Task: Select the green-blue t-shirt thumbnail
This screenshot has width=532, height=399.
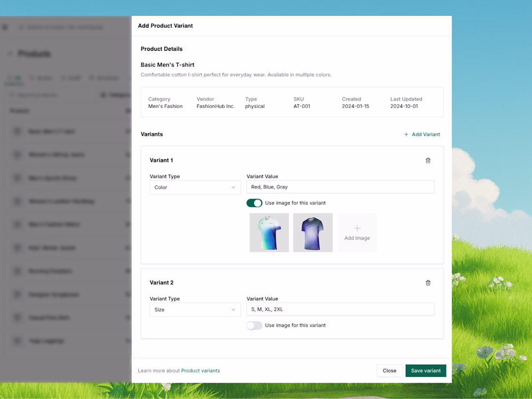Action: click(x=269, y=232)
